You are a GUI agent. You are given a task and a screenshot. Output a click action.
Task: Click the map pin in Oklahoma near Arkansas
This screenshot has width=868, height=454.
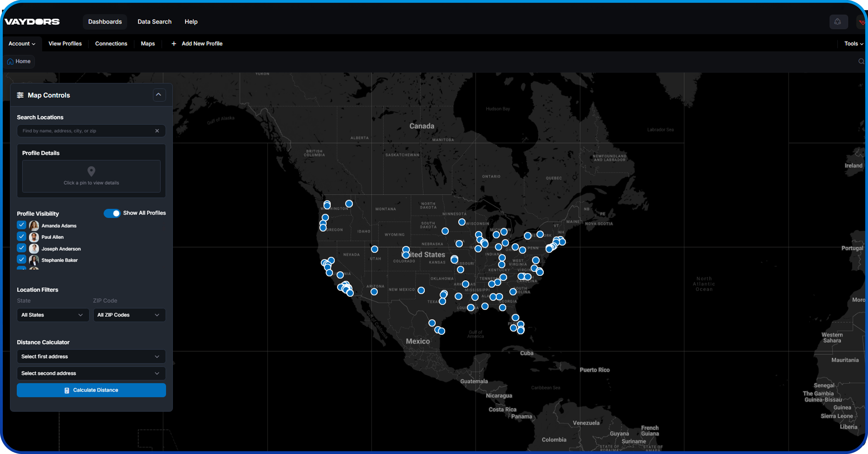pos(465,284)
